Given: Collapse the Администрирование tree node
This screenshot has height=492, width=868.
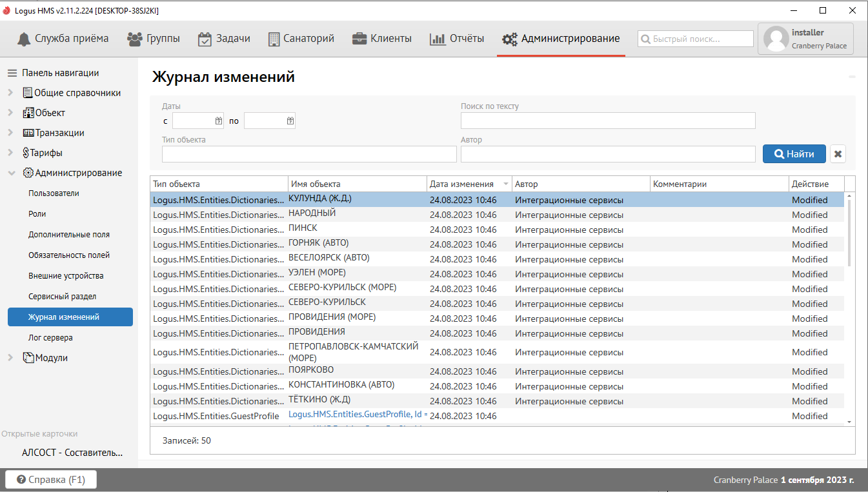Looking at the screenshot, I should pos(10,173).
